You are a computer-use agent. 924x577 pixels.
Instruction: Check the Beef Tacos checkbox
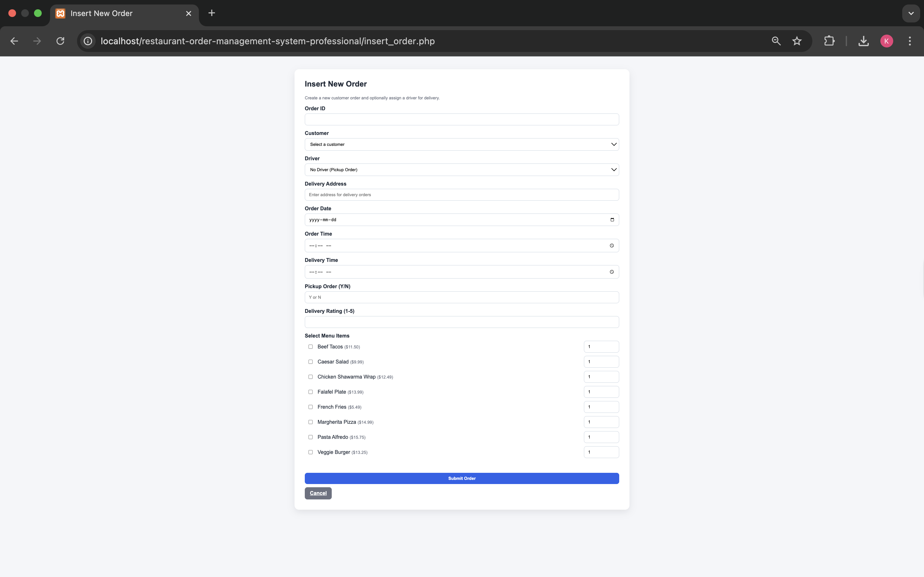pyautogui.click(x=311, y=347)
